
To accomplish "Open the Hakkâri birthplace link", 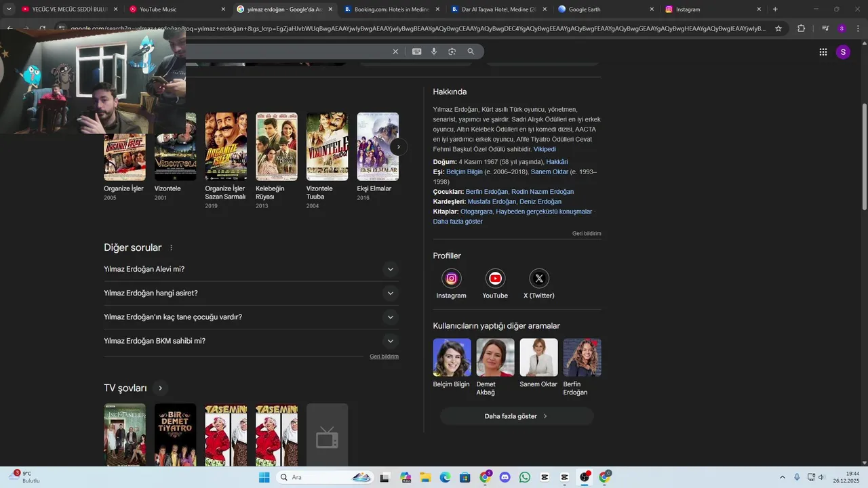I will (x=557, y=162).
